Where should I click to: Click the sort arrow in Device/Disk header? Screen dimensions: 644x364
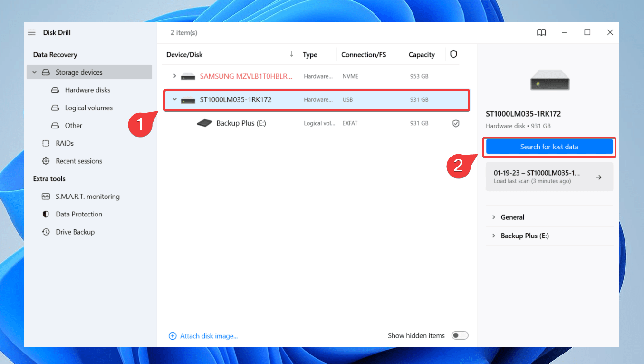coord(291,54)
